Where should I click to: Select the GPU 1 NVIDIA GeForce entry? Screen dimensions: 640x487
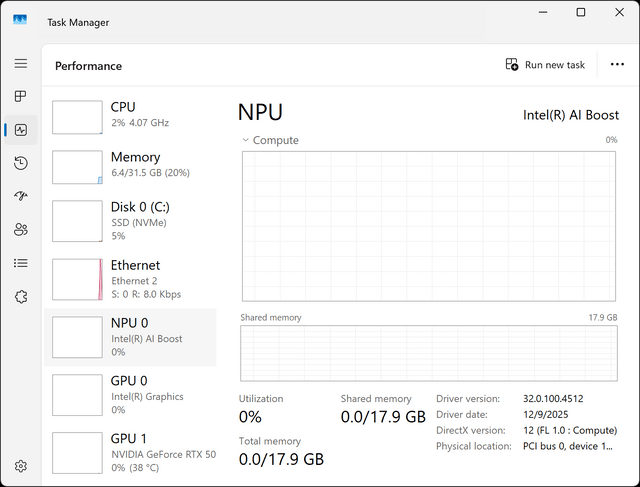click(130, 453)
